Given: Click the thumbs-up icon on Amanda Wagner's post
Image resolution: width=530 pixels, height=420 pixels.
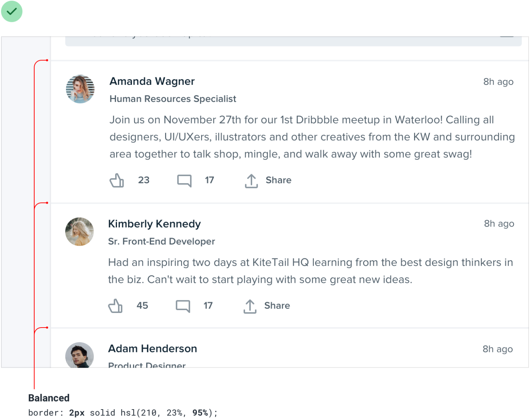Looking at the screenshot, I should pyautogui.click(x=117, y=181).
